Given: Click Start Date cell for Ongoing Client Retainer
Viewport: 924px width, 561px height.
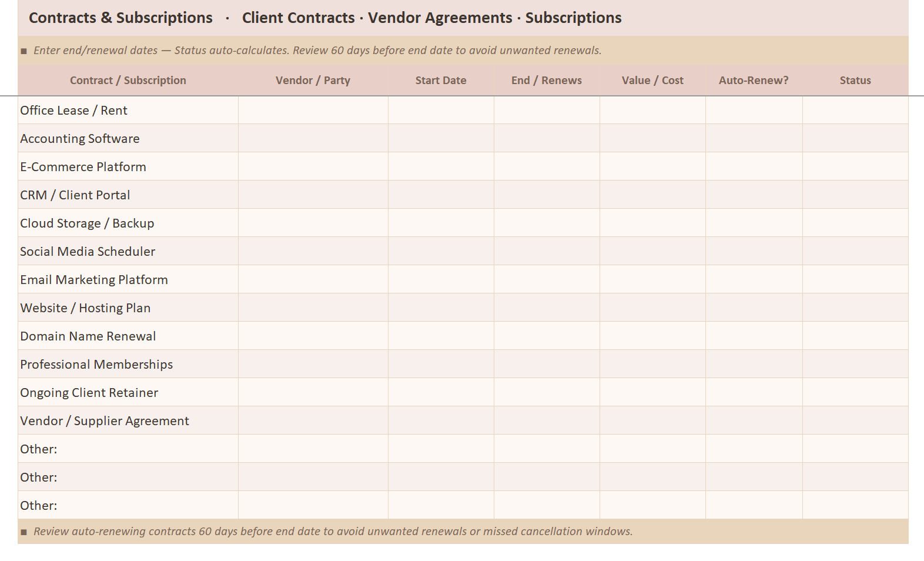Looking at the screenshot, I should click(x=441, y=392).
